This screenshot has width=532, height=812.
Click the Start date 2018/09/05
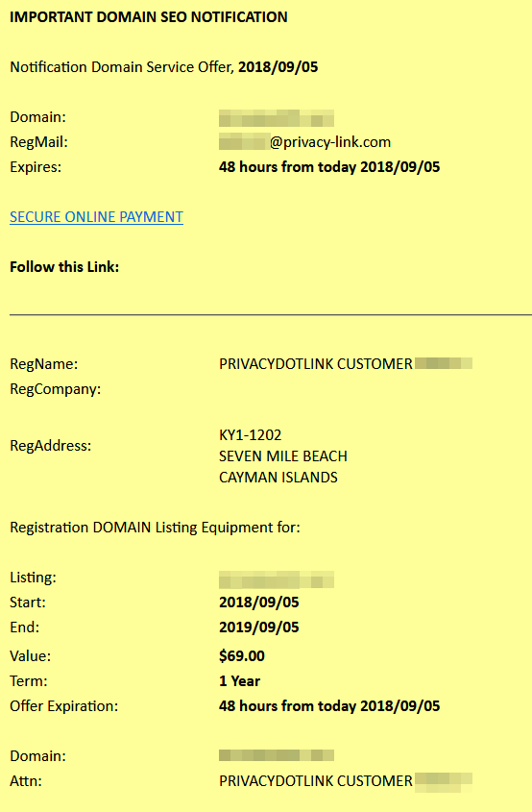(258, 603)
